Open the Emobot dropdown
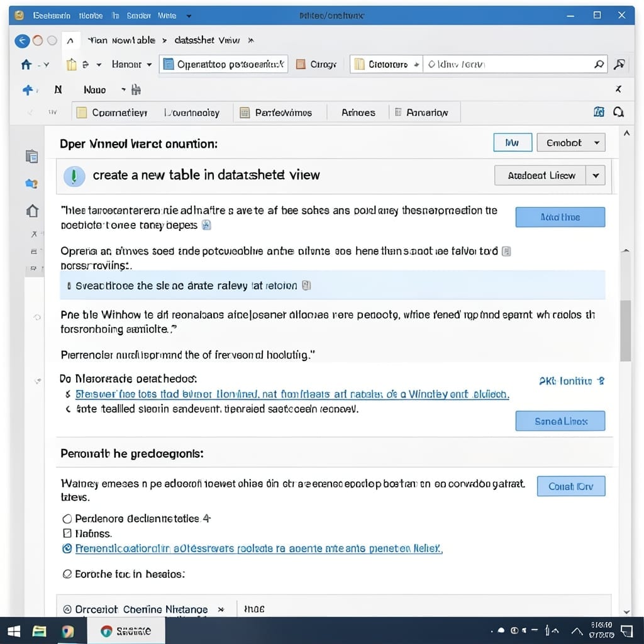Viewport: 644px width, 644px height. (x=571, y=143)
